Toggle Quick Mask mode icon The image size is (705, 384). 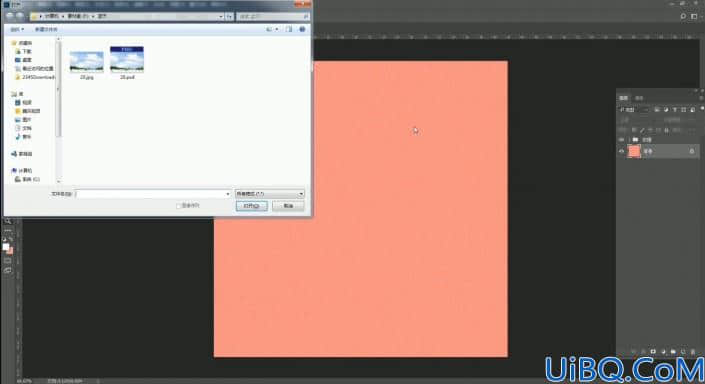tap(8, 260)
